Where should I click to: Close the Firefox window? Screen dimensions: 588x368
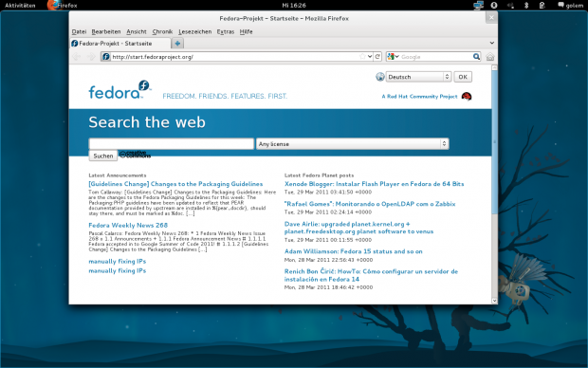(491, 18)
